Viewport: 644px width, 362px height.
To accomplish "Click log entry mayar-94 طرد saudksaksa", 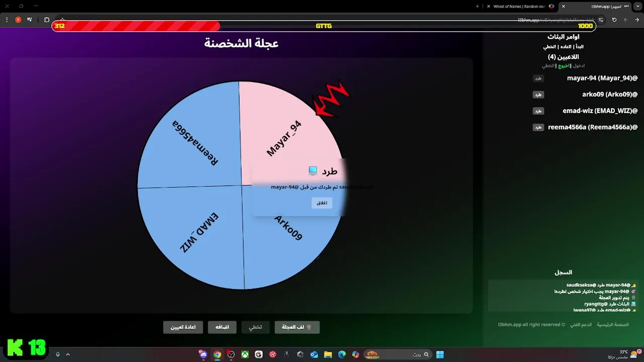I will point(601,285).
